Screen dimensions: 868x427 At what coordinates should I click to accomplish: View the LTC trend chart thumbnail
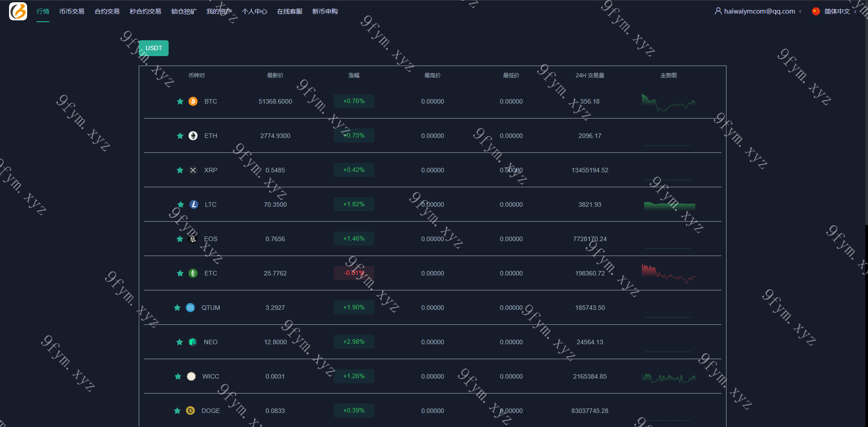point(670,206)
